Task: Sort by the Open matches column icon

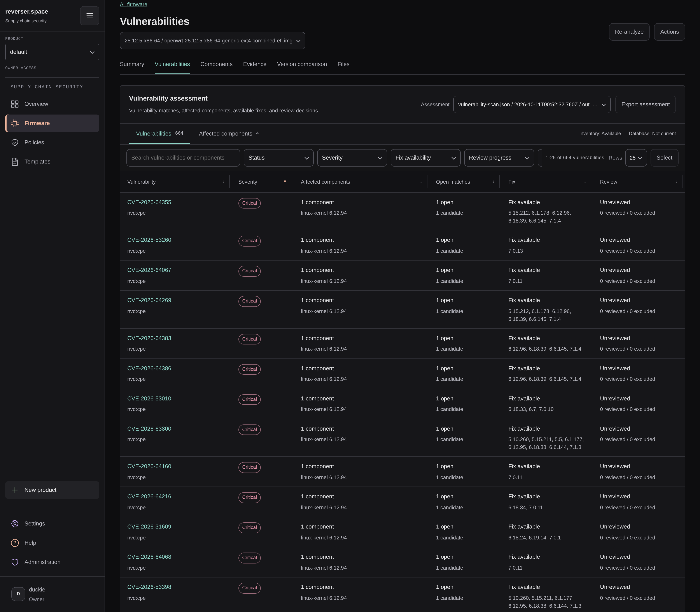Action: (493, 182)
